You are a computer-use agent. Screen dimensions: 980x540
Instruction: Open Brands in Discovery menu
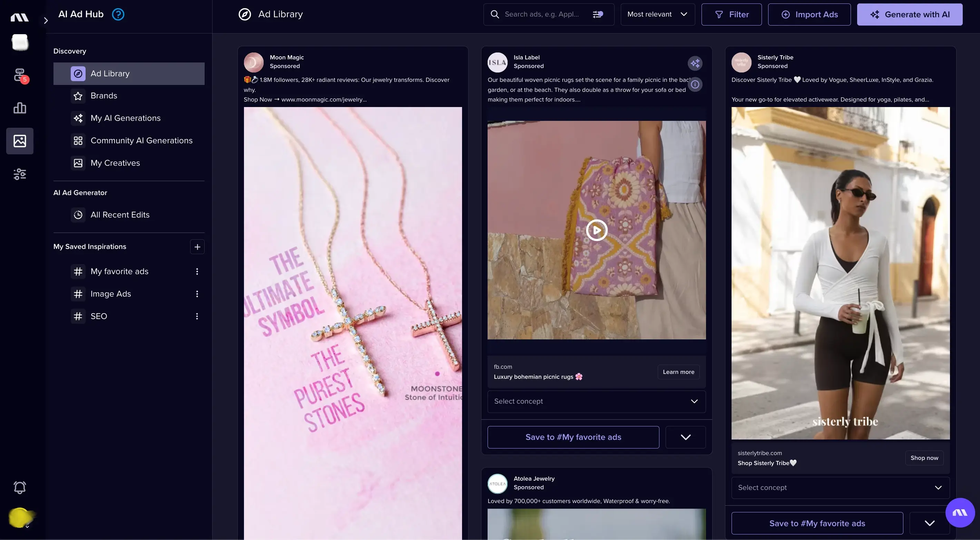(104, 96)
